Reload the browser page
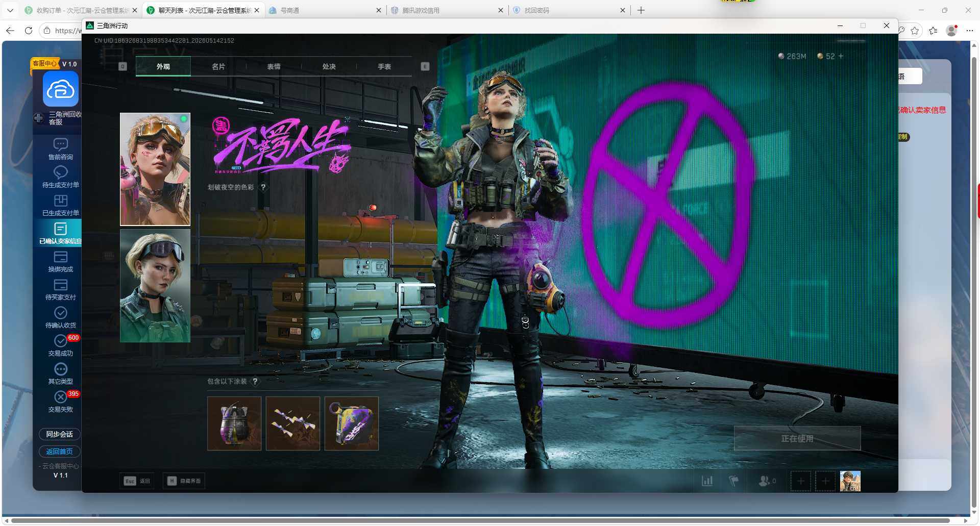The image size is (980, 526). coord(29,31)
